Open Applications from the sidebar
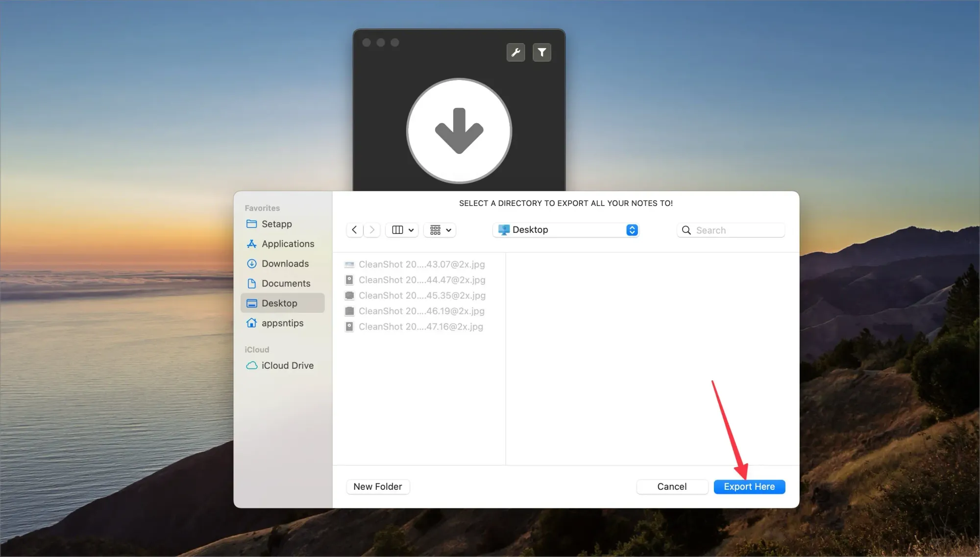Screen dimensions: 980x557 click(288, 244)
